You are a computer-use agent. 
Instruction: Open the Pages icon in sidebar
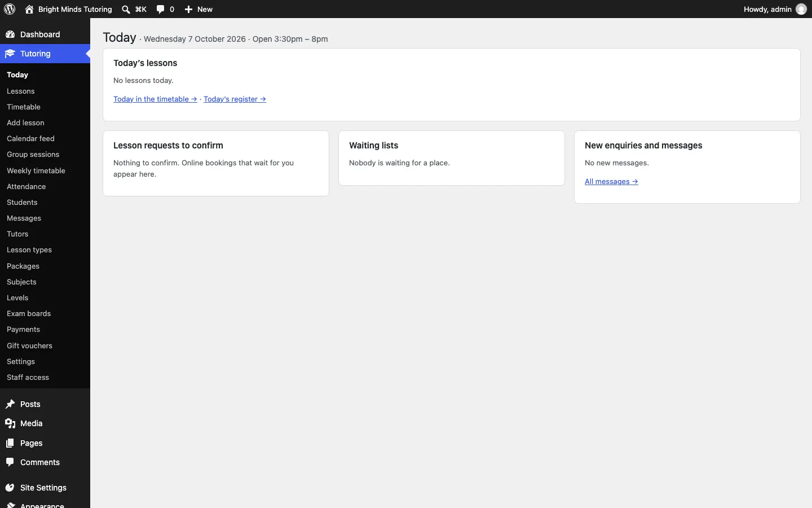point(10,443)
